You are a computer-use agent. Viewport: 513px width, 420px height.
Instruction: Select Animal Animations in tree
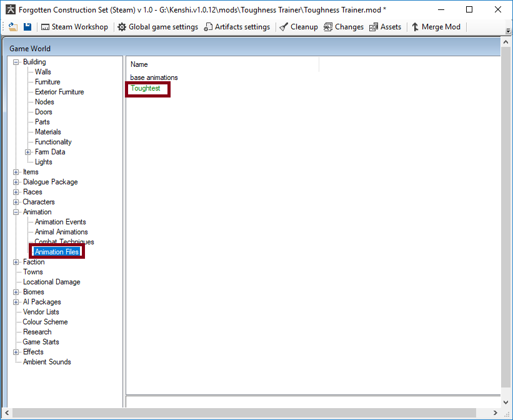click(61, 232)
